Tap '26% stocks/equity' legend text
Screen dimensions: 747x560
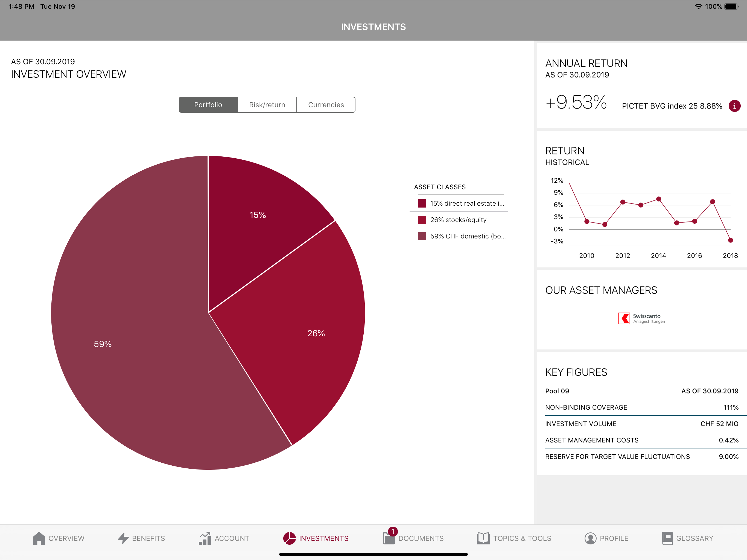[x=458, y=220]
